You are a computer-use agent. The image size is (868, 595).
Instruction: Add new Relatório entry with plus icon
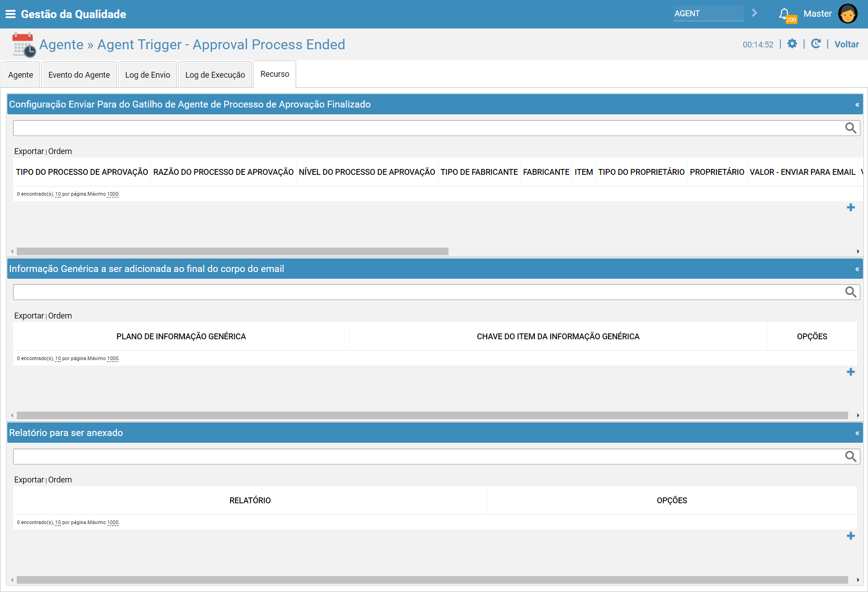(x=851, y=536)
